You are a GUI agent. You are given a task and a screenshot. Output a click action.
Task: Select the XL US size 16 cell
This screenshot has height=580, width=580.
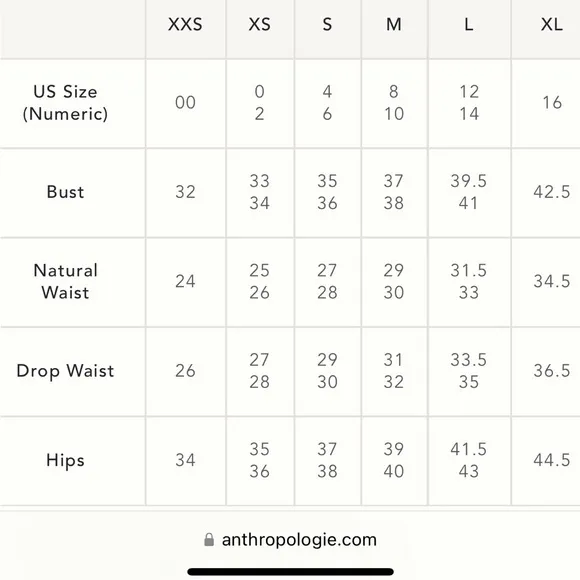[552, 103]
